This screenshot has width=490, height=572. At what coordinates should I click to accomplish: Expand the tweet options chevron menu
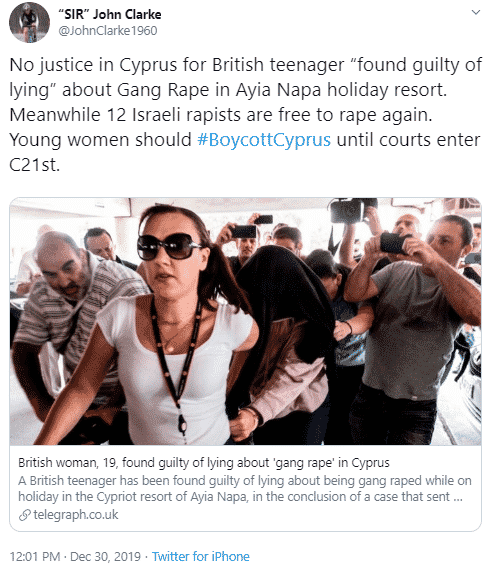pos(475,12)
